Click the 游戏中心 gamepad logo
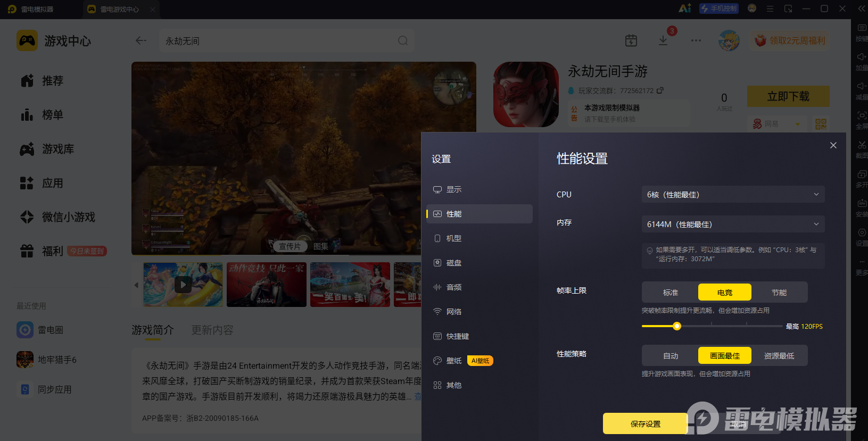This screenshot has height=441, width=868. coord(27,40)
